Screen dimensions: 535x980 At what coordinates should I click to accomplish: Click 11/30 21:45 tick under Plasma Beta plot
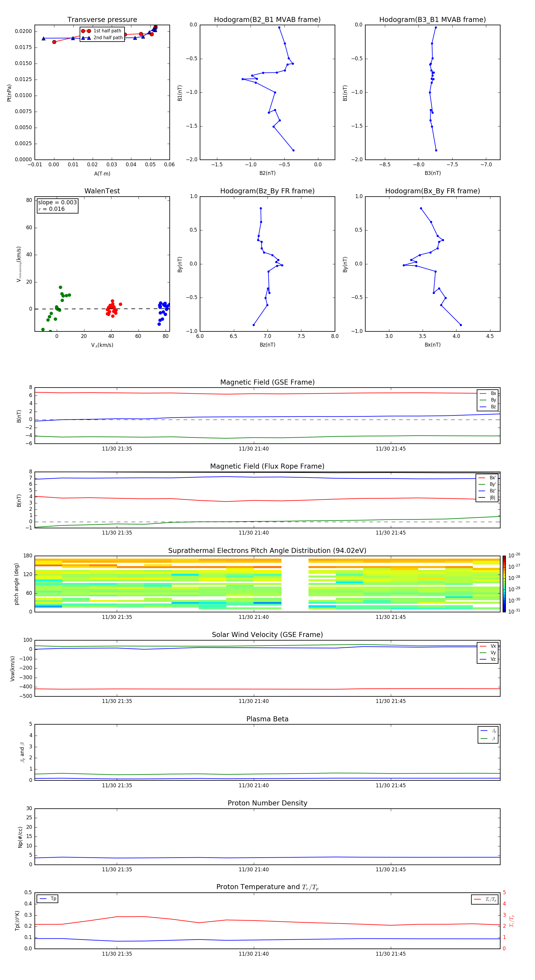(391, 785)
